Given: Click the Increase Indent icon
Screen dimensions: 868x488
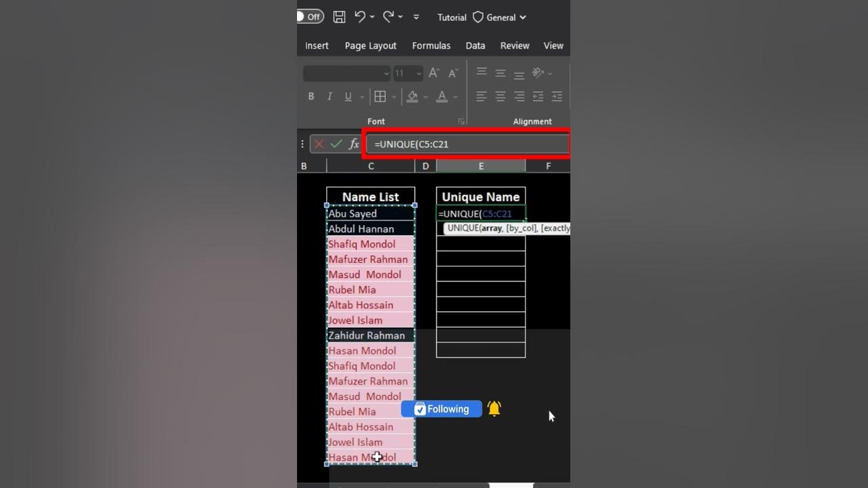Looking at the screenshot, I should pos(557,97).
